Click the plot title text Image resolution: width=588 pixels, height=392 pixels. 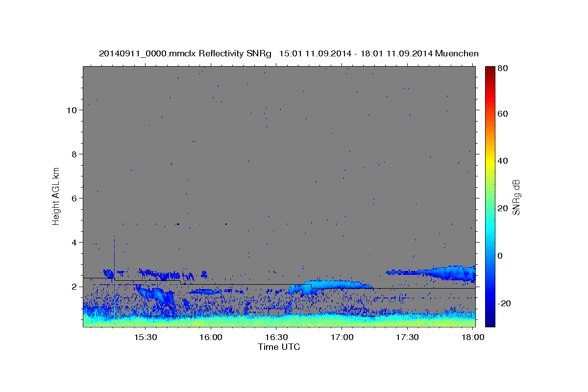289,53
